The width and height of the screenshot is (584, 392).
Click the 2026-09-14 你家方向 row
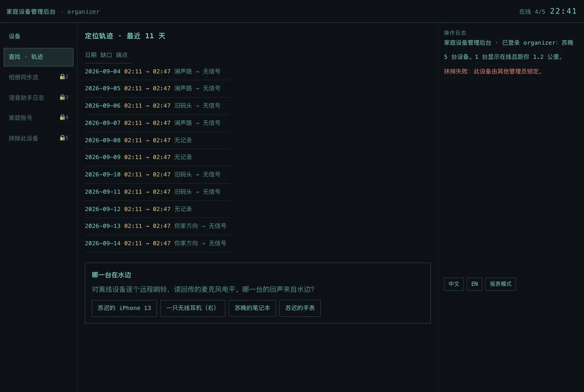point(157,243)
